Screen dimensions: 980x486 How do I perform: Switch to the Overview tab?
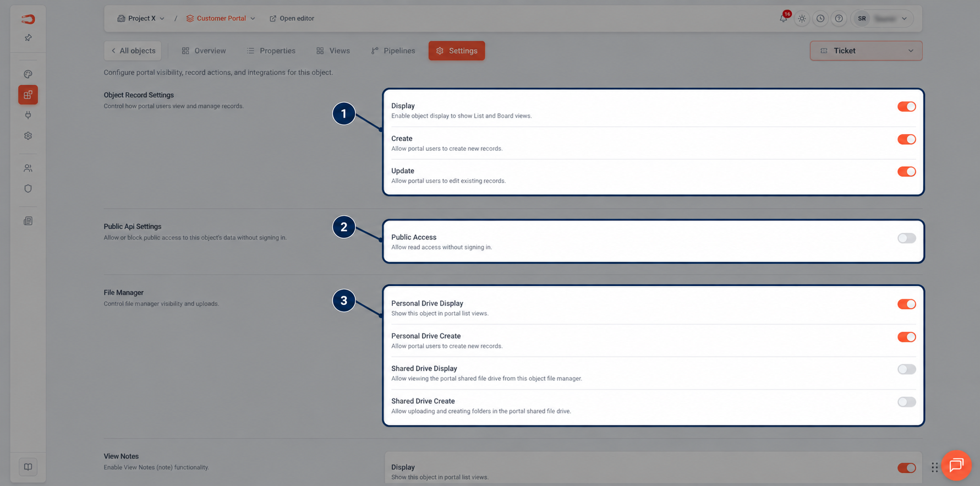click(204, 51)
